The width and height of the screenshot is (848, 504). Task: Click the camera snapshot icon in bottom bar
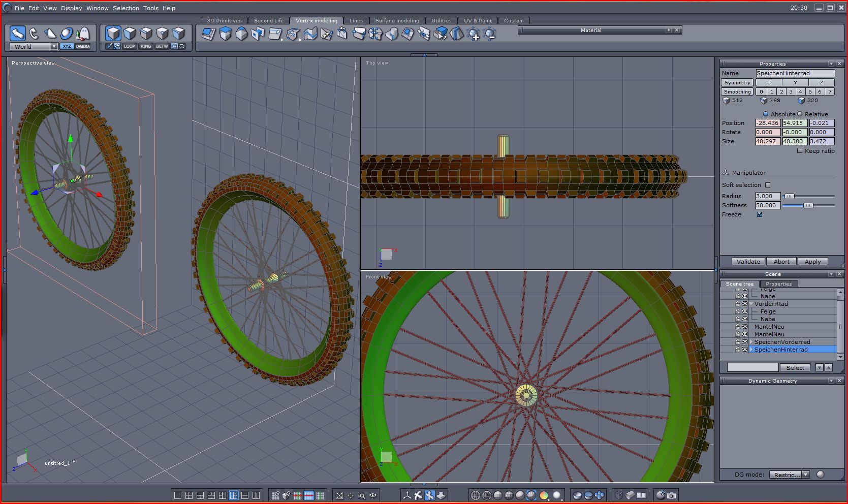pyautogui.click(x=672, y=495)
